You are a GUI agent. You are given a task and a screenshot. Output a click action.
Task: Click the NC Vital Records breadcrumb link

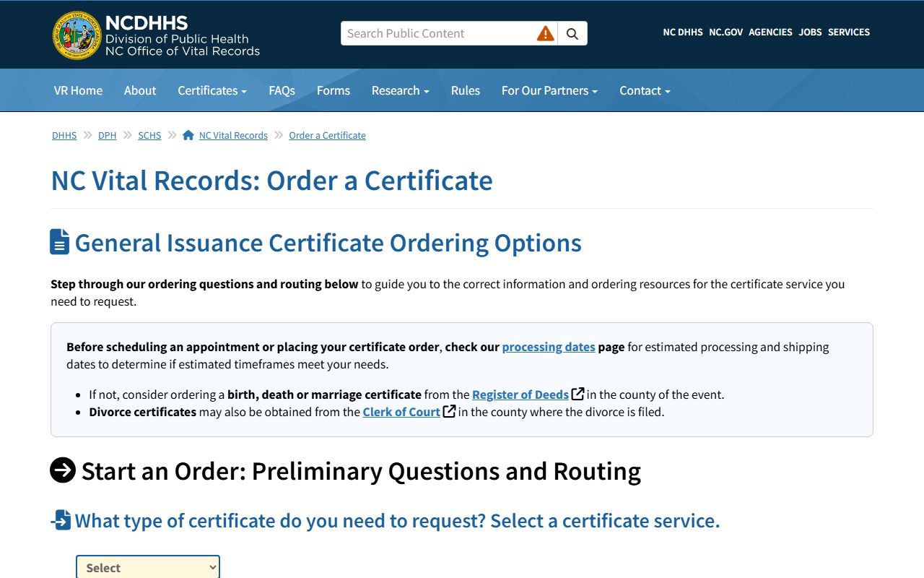point(233,135)
